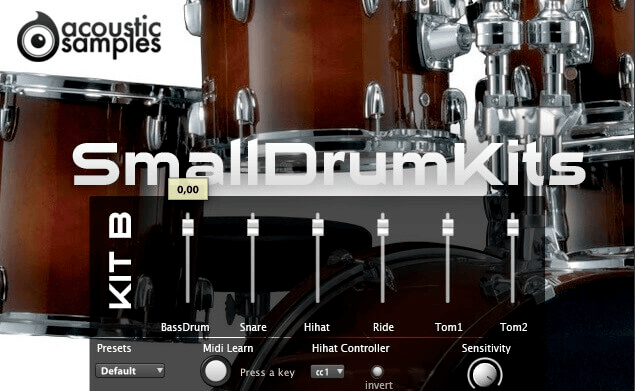
Task: Click the Sensitivity knob
Action: coord(485,375)
